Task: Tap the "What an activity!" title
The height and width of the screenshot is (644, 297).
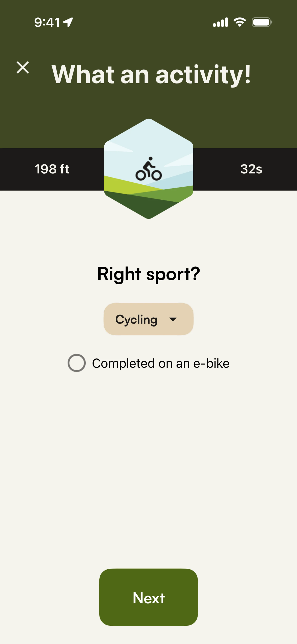Action: pos(151,74)
